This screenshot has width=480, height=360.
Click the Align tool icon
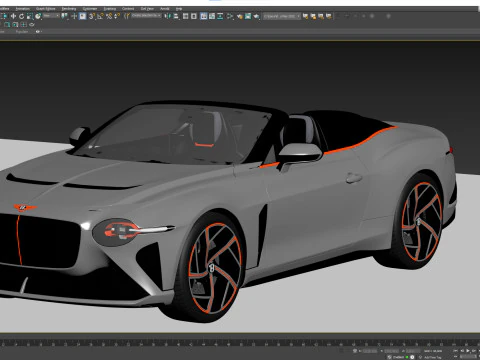tap(176, 16)
